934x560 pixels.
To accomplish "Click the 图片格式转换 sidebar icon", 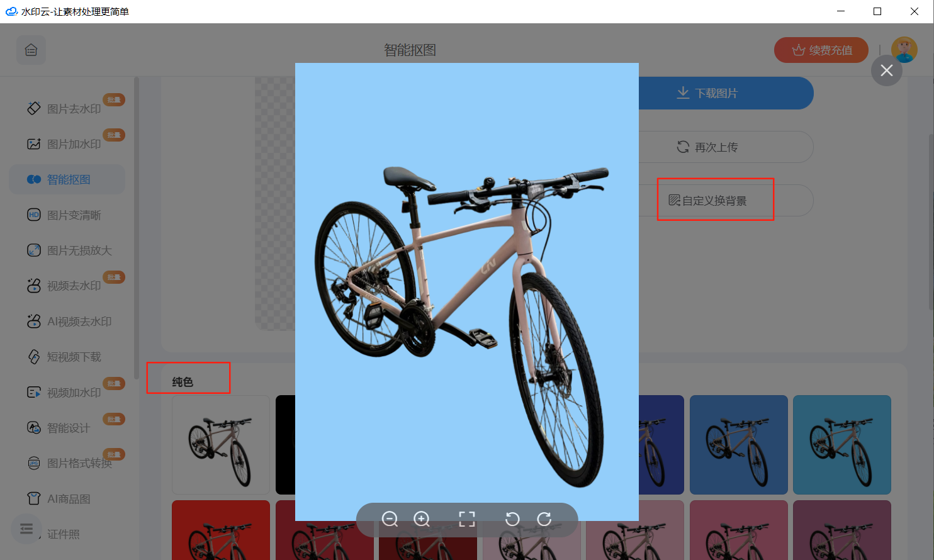I will coord(34,463).
